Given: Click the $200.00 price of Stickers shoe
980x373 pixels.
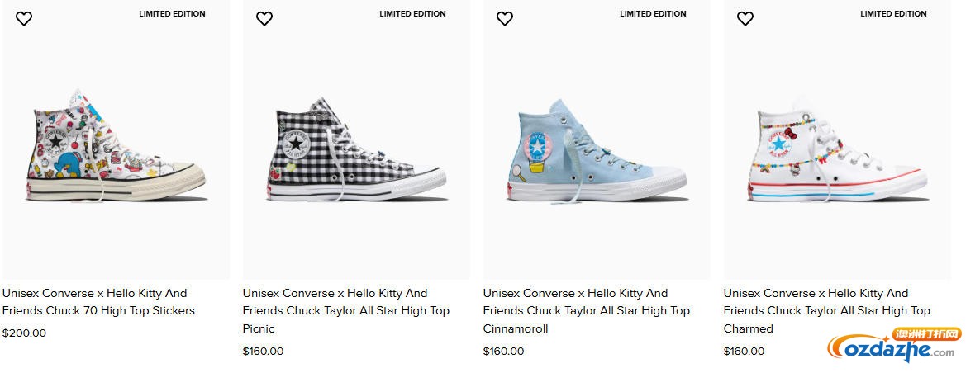Looking at the screenshot, I should 25,333.
